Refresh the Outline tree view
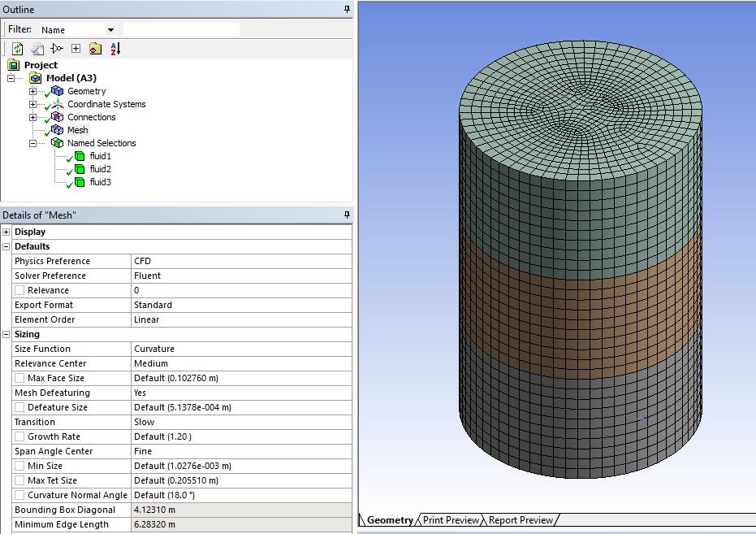 point(17,49)
